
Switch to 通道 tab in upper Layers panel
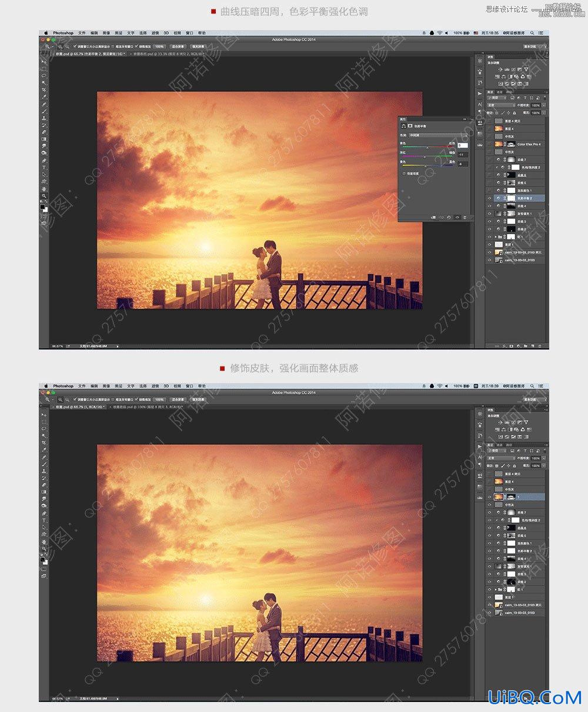click(x=499, y=92)
